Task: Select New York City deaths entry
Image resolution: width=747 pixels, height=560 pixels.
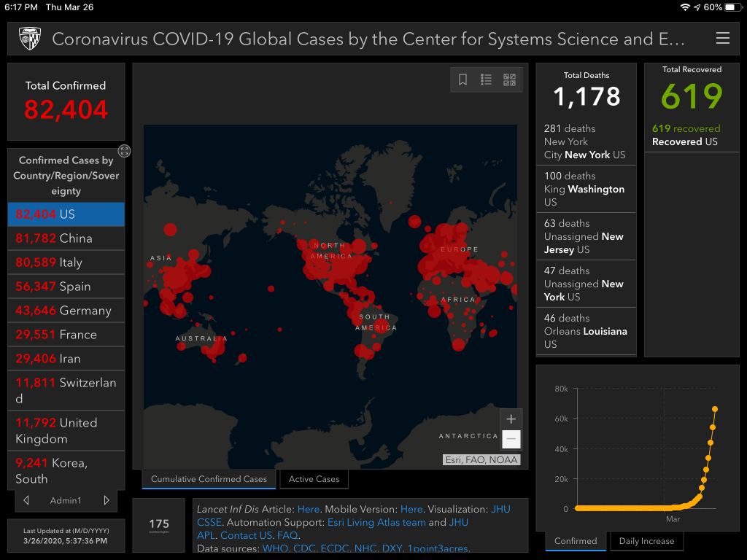Action: [585, 141]
